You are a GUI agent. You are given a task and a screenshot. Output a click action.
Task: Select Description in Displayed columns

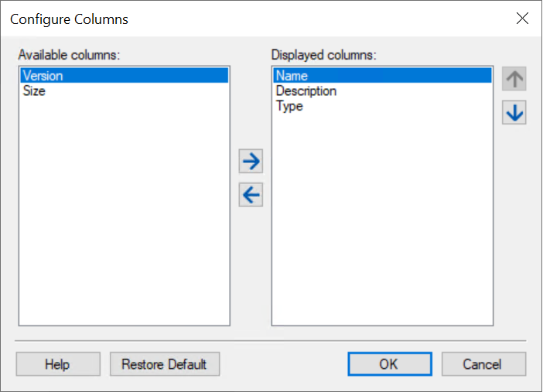(306, 91)
